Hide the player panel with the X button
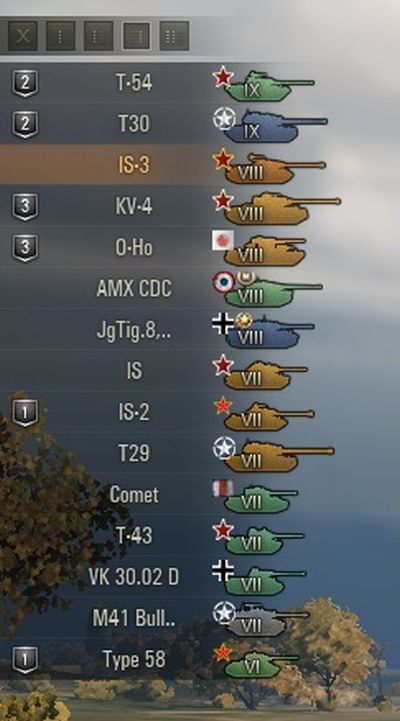The image size is (400, 721). point(23,36)
